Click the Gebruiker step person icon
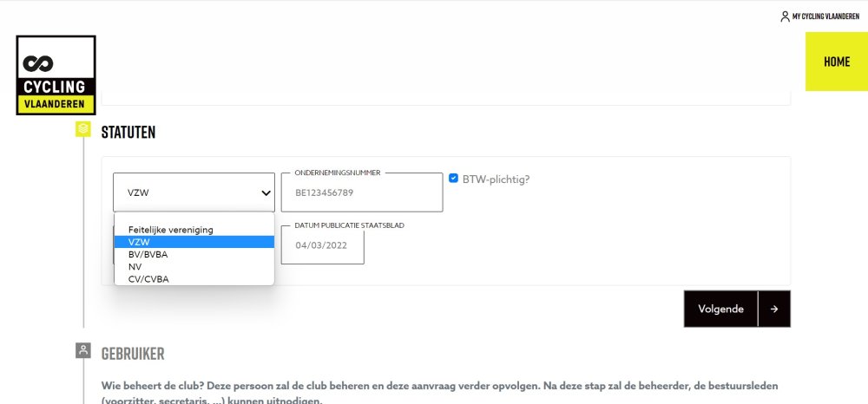The width and height of the screenshot is (868, 404). click(83, 350)
